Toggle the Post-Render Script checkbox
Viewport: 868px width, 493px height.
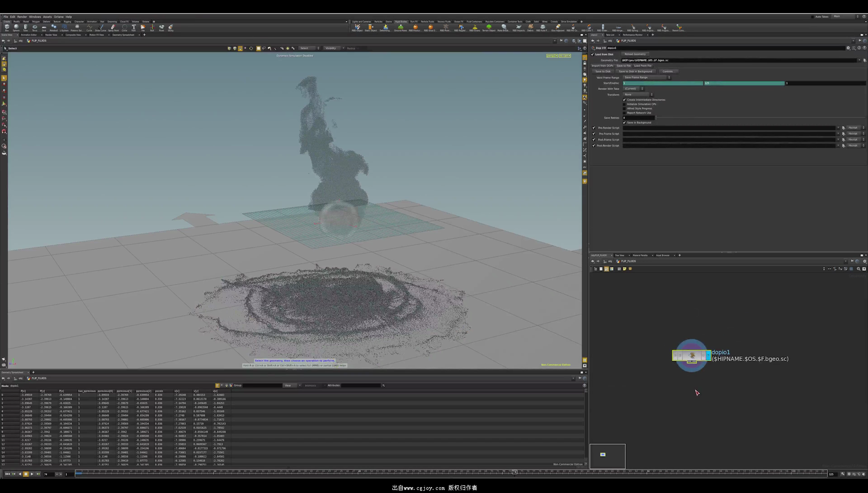pos(594,146)
